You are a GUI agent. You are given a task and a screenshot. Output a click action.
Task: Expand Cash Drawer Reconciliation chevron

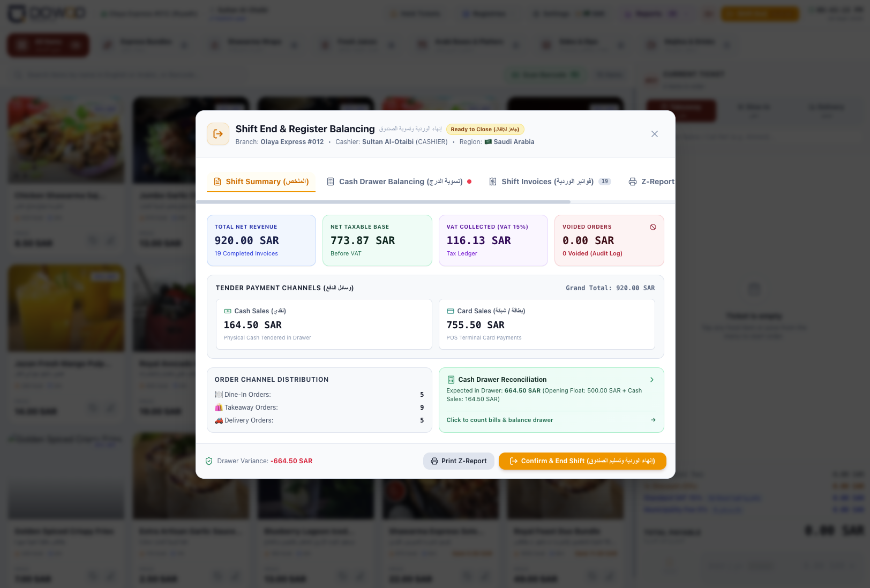click(652, 380)
